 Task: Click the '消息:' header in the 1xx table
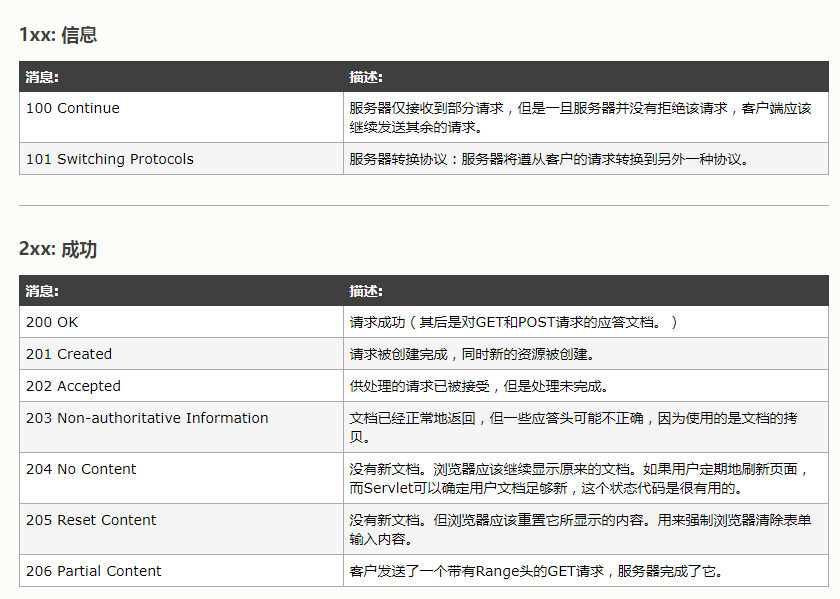[x=181, y=77]
